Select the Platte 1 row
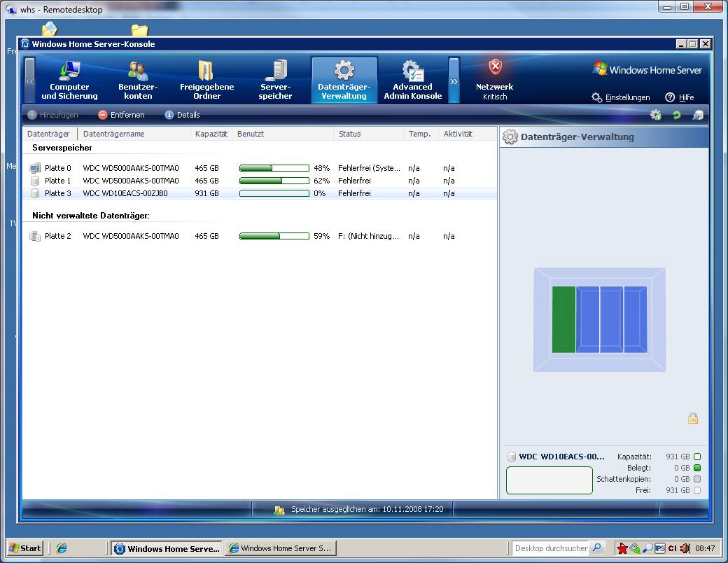 [x=259, y=181]
